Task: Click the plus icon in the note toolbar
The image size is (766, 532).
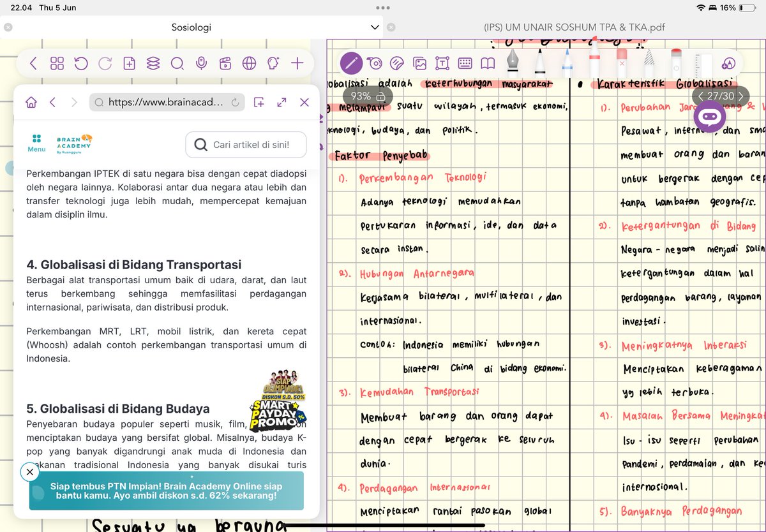Action: coord(297,63)
